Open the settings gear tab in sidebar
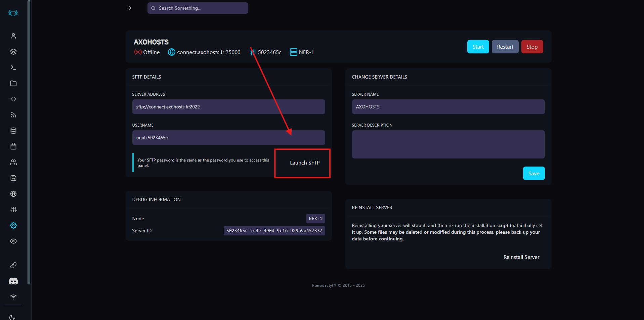 pos(13,225)
